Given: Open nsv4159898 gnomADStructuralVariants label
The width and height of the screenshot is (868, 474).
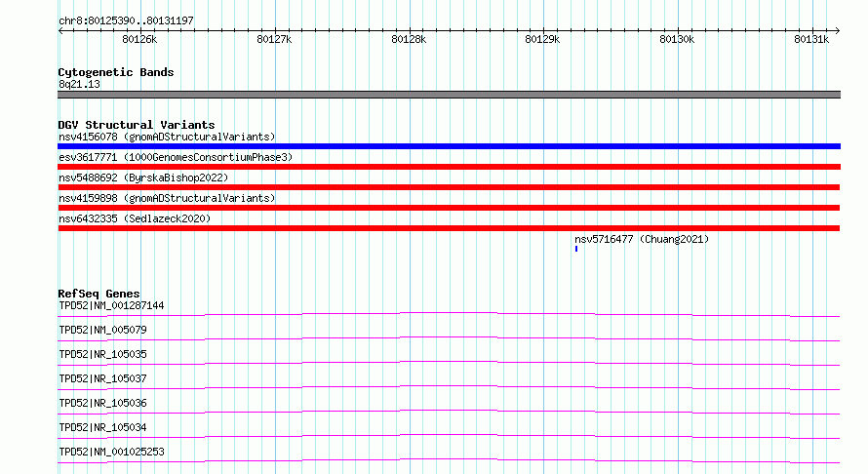Looking at the screenshot, I should tap(167, 198).
